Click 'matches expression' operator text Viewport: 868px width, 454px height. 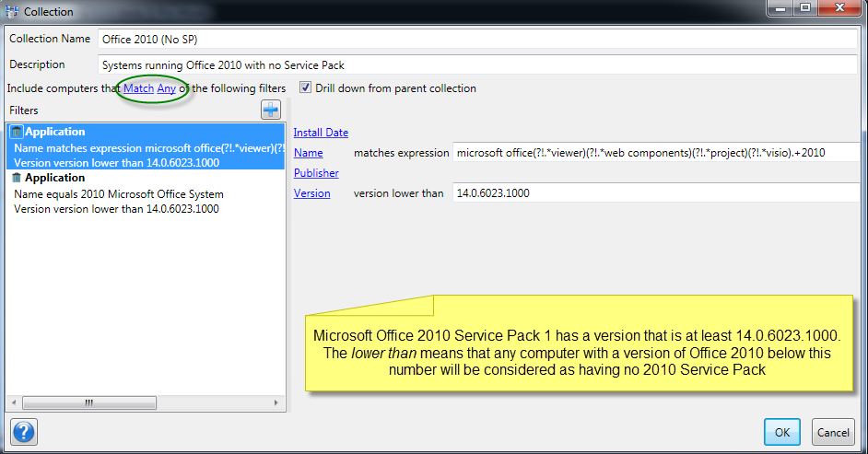(x=402, y=153)
